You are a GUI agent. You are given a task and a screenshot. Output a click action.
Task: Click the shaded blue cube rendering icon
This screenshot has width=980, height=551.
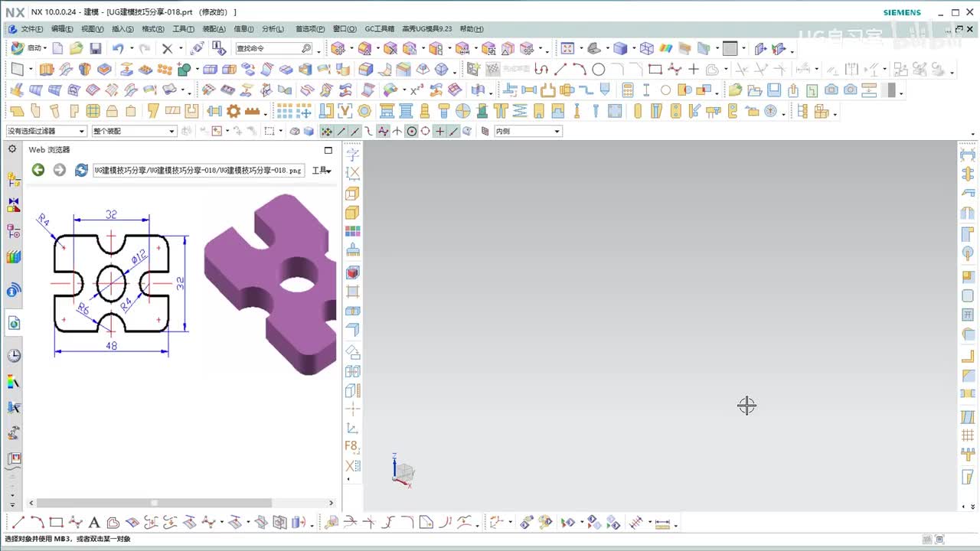point(620,48)
